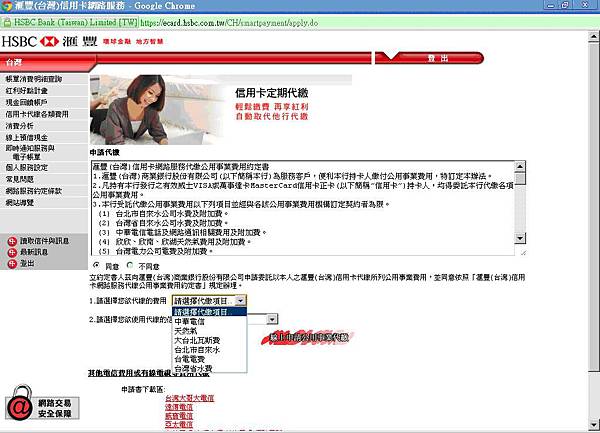The image size is (600, 433).
Task: Click the sidebar 登出 link
Action: point(27,264)
